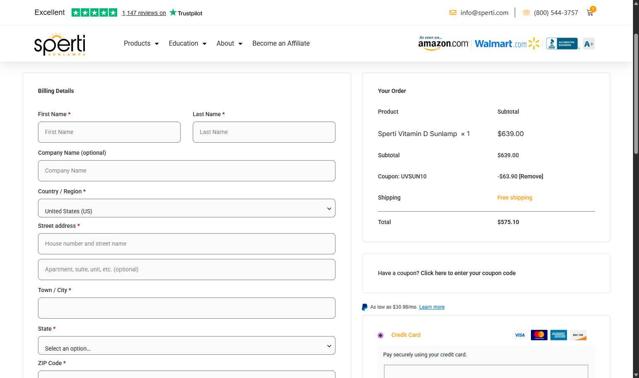639x378 pixels.
Task: Click the Trustpilot five-star rating
Action: [x=94, y=13]
